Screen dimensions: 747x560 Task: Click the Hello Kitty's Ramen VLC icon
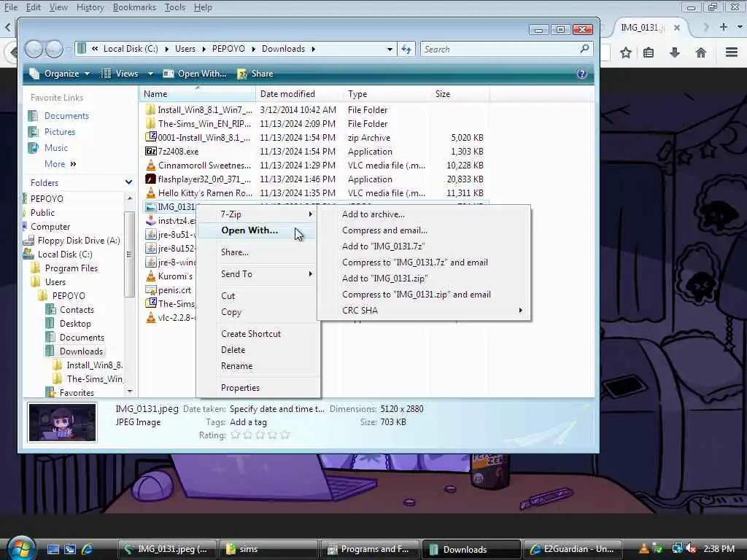[150, 192]
